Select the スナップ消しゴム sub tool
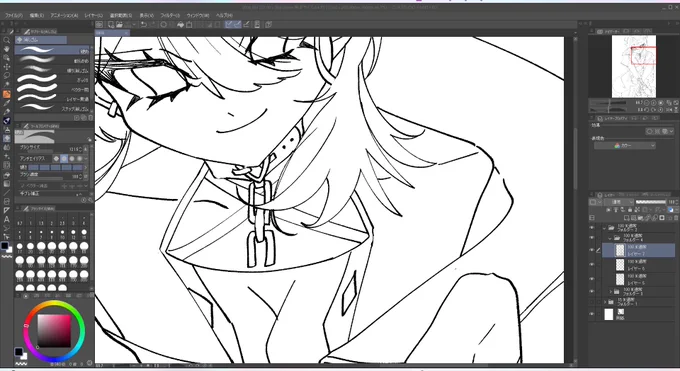Screen dimensions: 680x371 (x=52, y=108)
